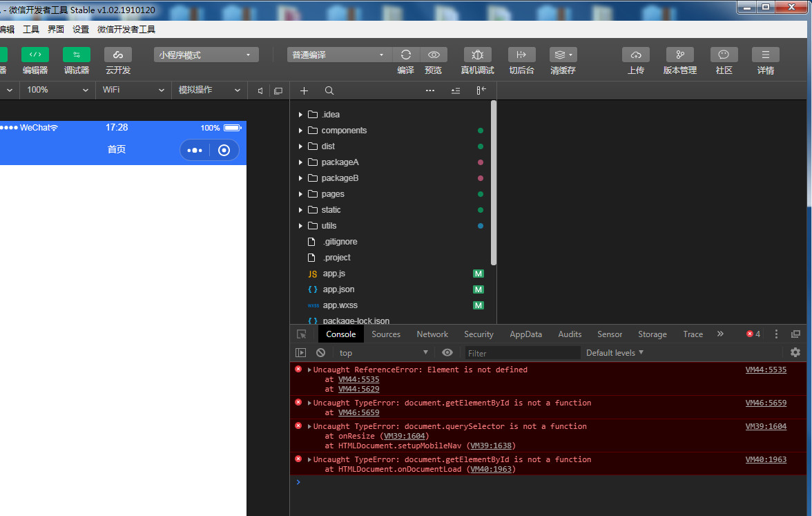Viewport: 812px width, 516px height.
Task: Click the mini program close circle button
Action: (x=224, y=151)
